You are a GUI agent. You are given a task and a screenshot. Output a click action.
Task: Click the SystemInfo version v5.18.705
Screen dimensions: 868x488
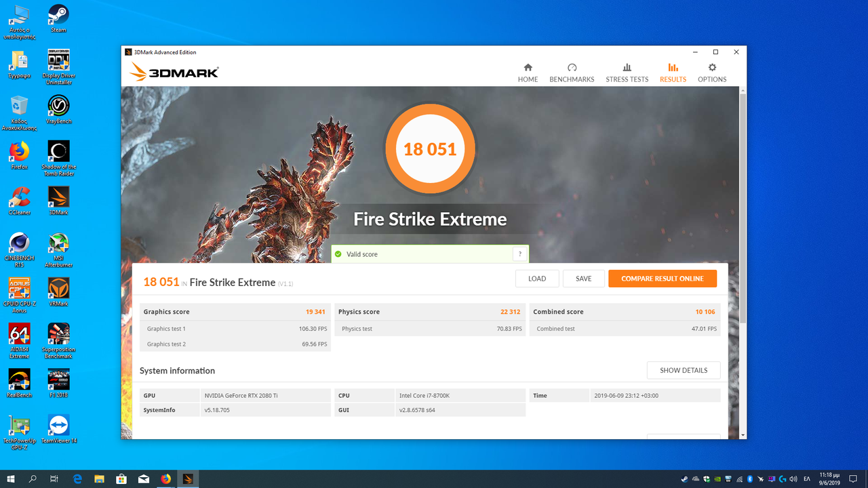[217, 410]
